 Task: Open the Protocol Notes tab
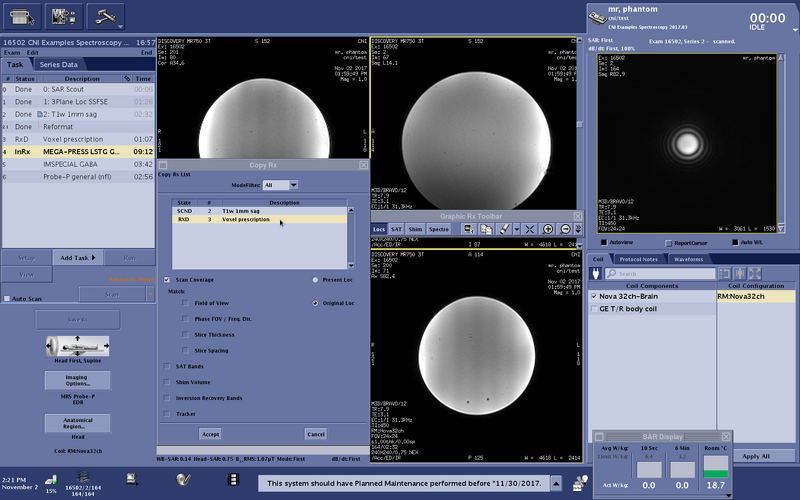coord(638,259)
